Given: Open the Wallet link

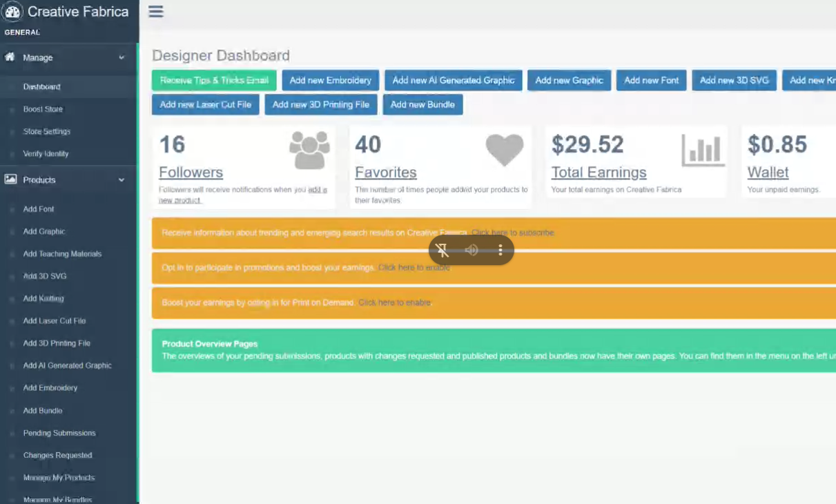Looking at the screenshot, I should (x=768, y=173).
